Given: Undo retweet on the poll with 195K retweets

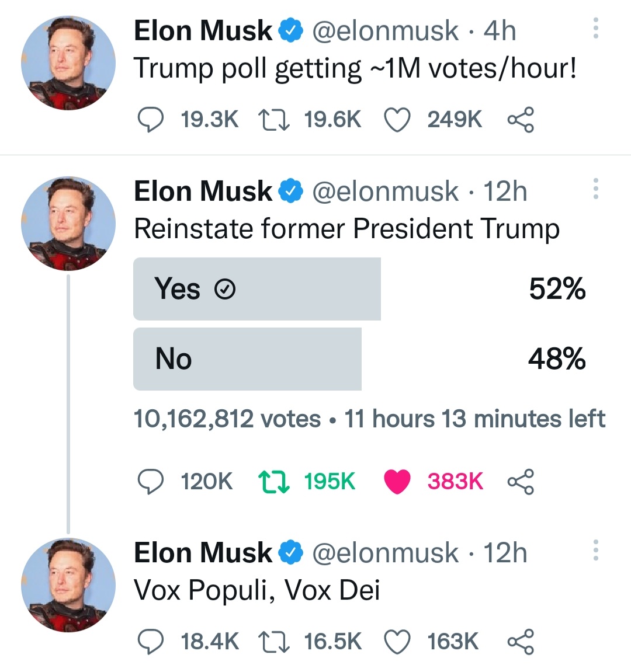Looking at the screenshot, I should (273, 481).
